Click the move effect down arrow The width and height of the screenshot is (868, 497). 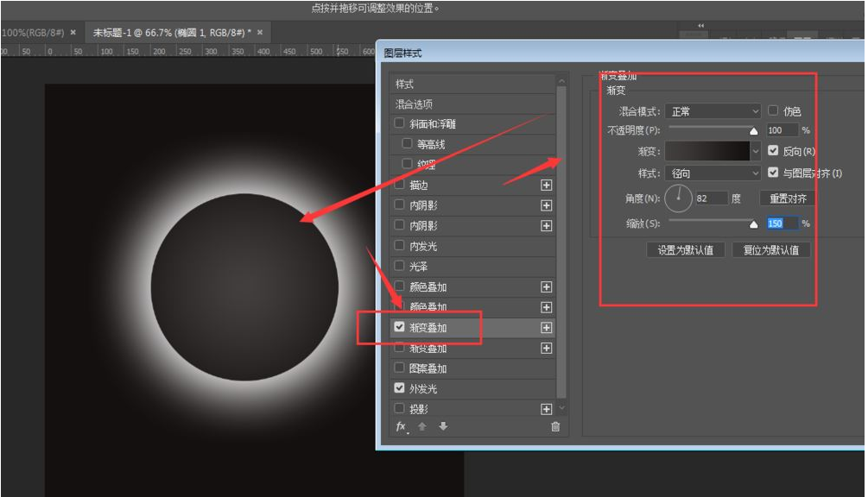pos(443,426)
